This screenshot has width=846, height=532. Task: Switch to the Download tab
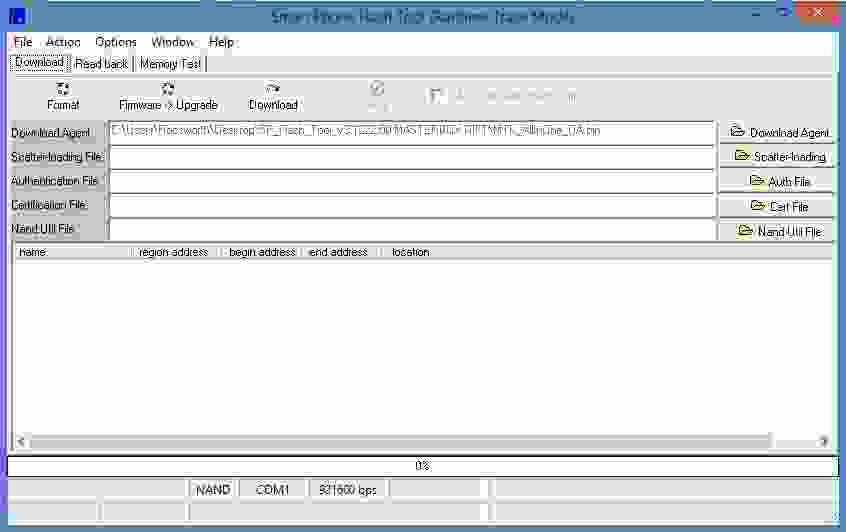click(x=39, y=63)
